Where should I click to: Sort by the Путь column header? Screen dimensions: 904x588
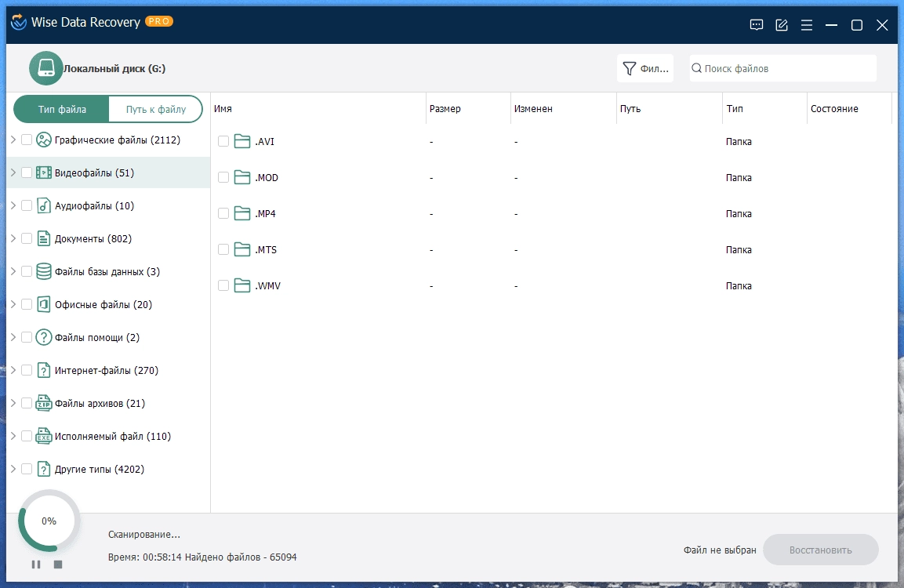click(x=669, y=108)
